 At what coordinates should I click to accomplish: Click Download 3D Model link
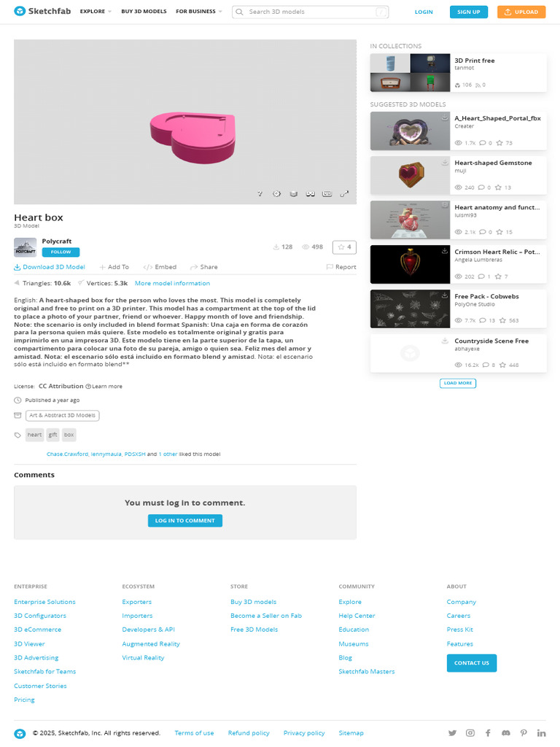click(50, 267)
